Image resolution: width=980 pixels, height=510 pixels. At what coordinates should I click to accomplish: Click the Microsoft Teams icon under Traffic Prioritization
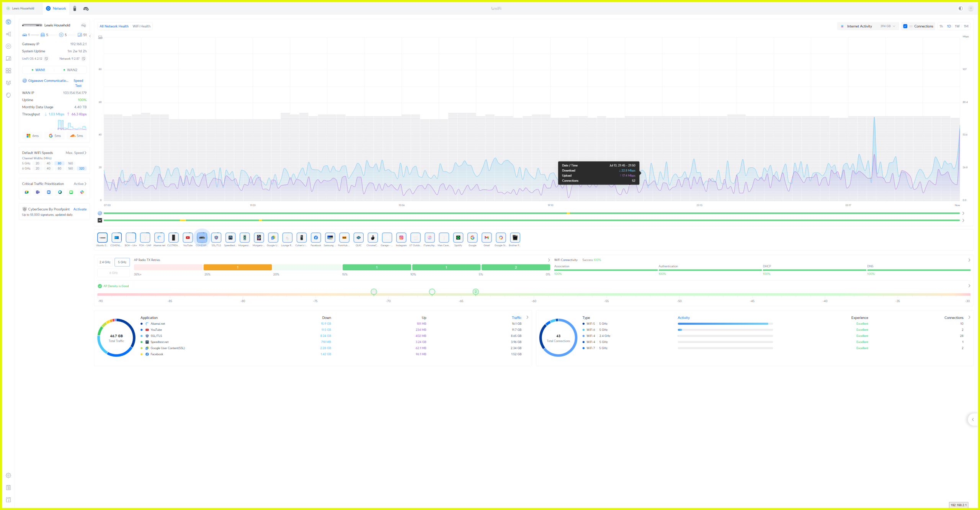(x=38, y=192)
